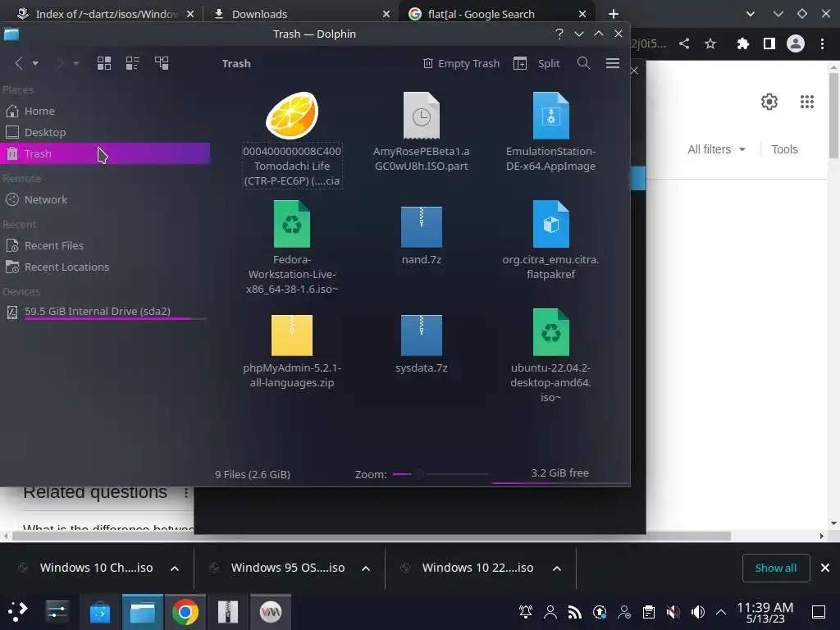Open Dolphin search icon

coord(584,63)
